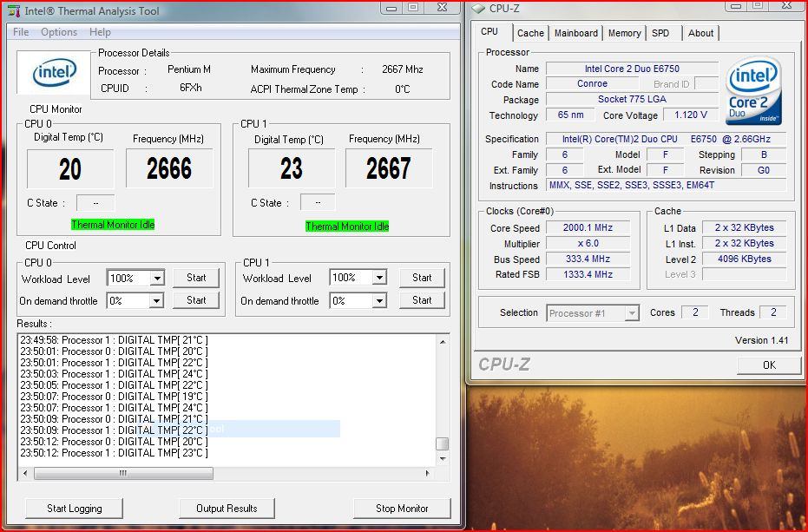Expand CPU 1 On demand throttle dropdown
The image size is (808, 532).
379,300
